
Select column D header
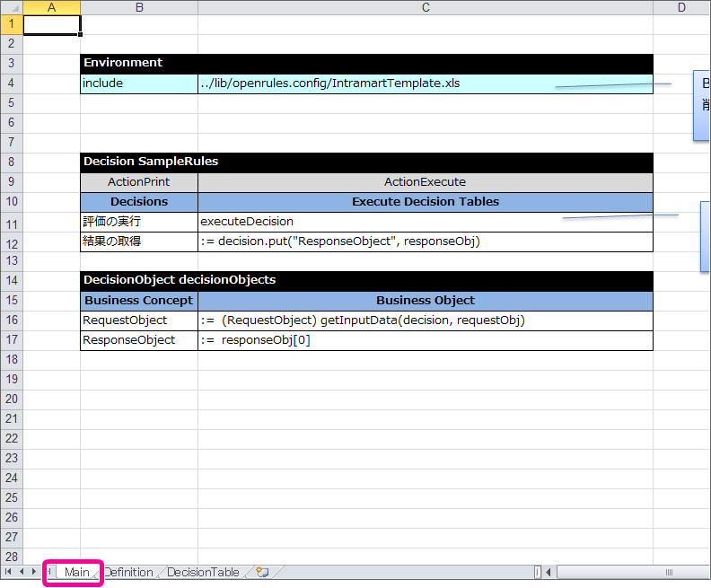[681, 7]
